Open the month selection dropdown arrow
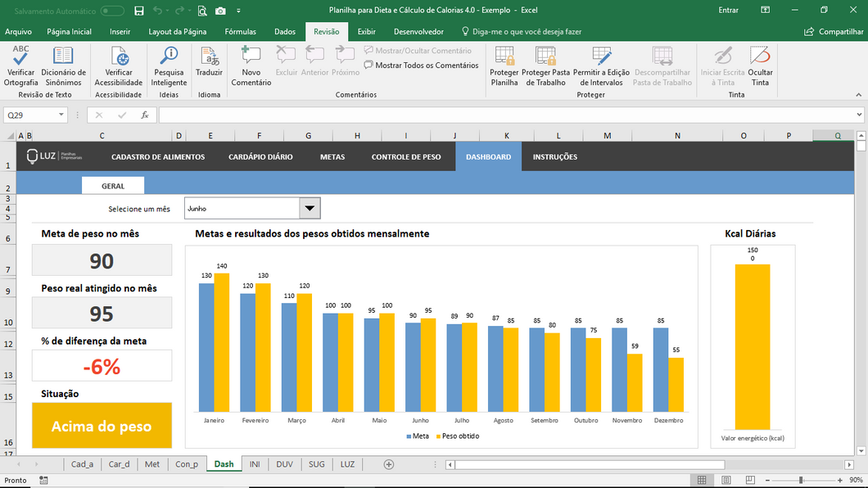868x488 pixels. pos(310,209)
